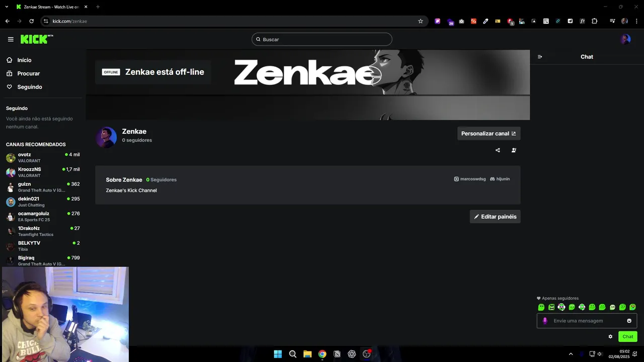644x362 pixels.
Task: Focus the Buscar search field
Action: point(322,39)
